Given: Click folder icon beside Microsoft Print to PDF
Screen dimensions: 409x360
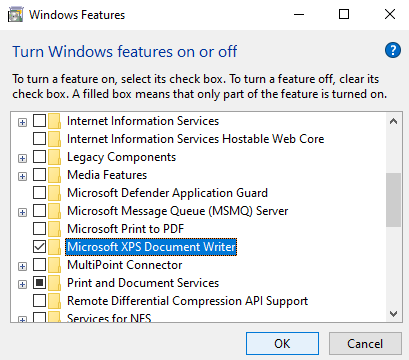Looking at the screenshot, I should (54, 229).
